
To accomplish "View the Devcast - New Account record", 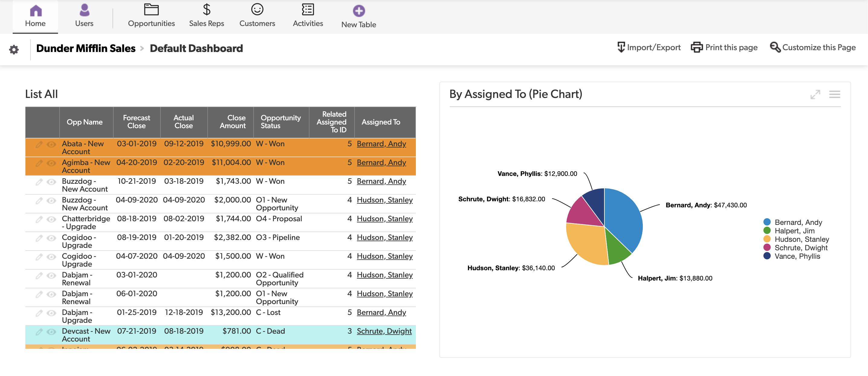I will point(51,332).
